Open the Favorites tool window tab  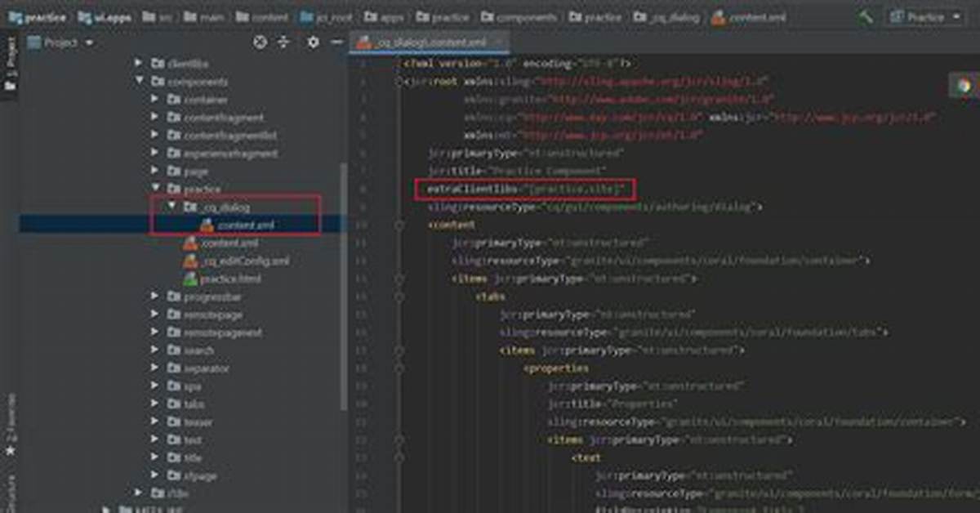click(x=11, y=426)
